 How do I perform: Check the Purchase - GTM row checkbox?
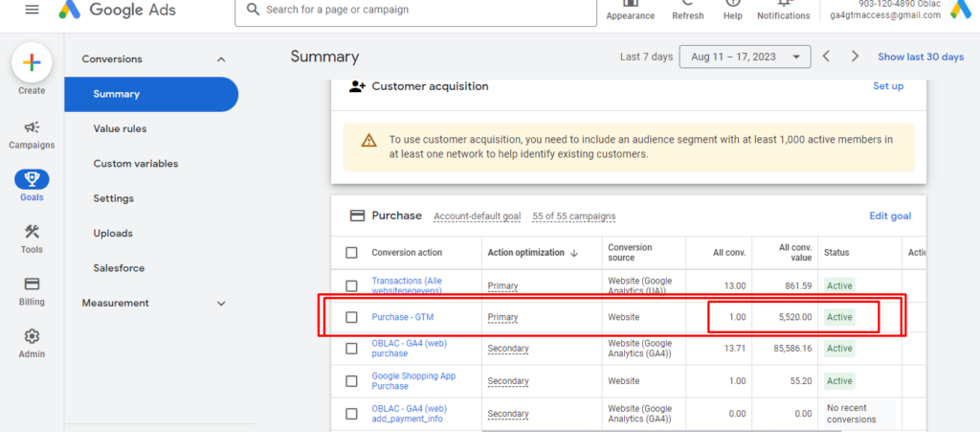352,317
